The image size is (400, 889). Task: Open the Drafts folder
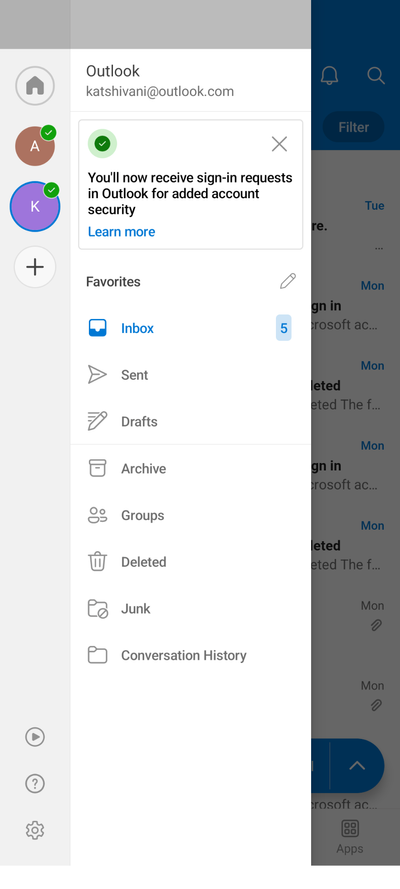(190, 421)
